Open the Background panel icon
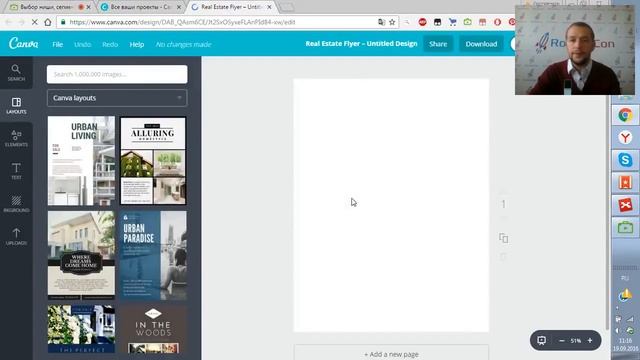Viewport: 640px width, 360px height. tap(16, 204)
